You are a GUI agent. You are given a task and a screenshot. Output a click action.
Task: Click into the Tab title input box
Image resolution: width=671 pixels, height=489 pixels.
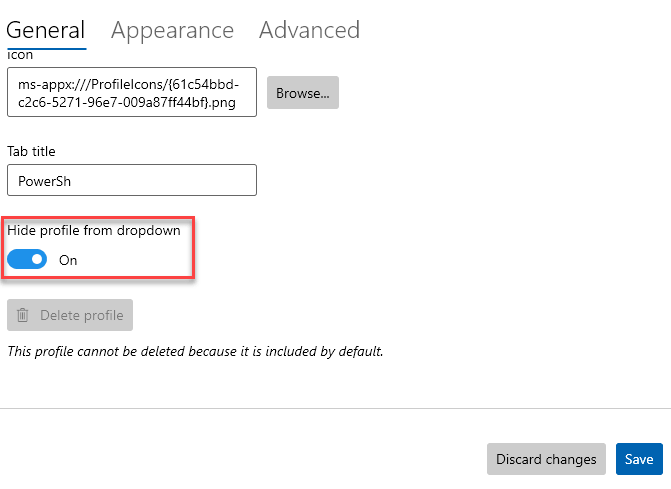132,180
